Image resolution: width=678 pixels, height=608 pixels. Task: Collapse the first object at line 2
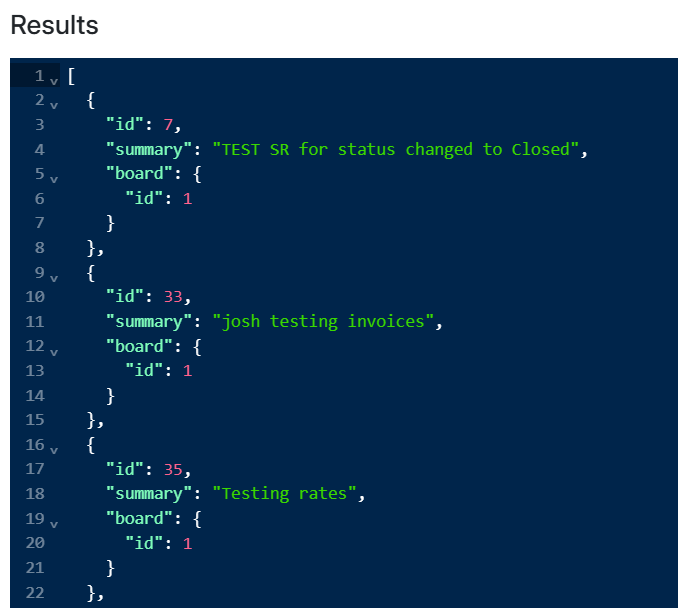pyautogui.click(x=54, y=104)
